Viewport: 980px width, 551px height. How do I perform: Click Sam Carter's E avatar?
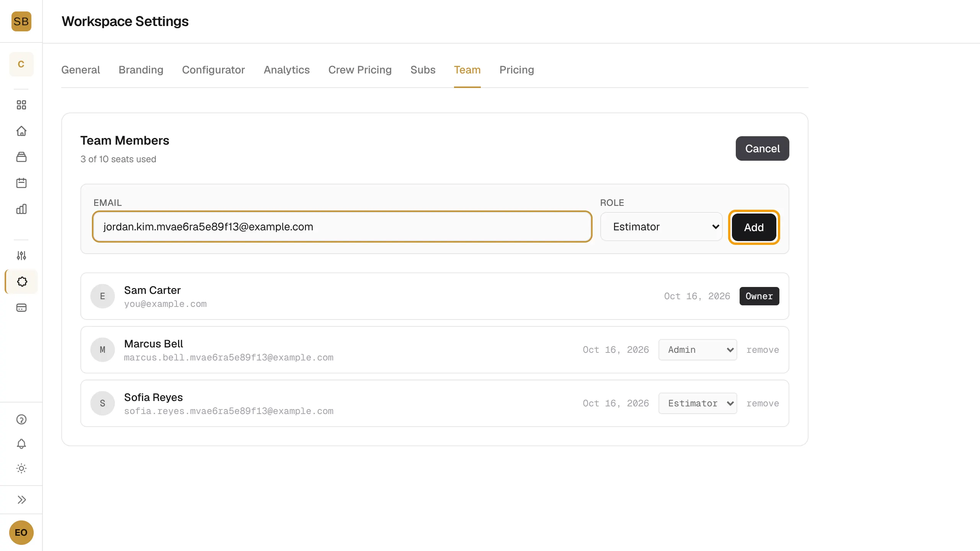tap(103, 296)
